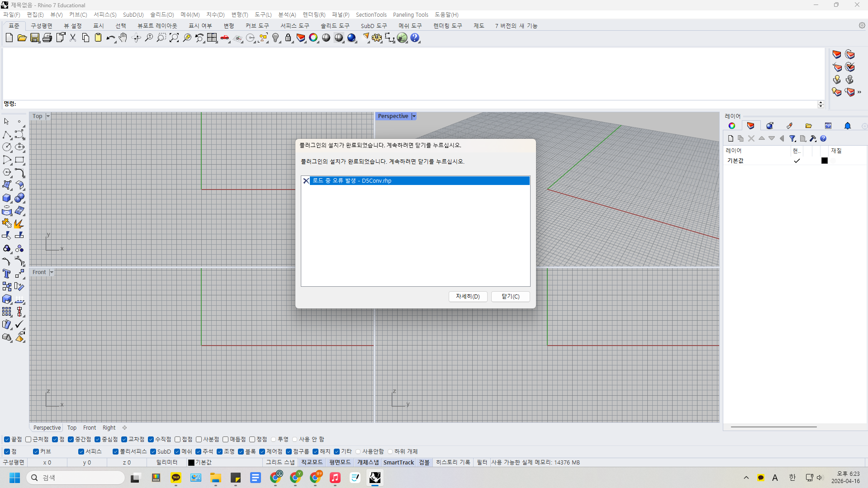Click the Undo arrow icon
This screenshot has width=868, height=488.
tap(110, 38)
